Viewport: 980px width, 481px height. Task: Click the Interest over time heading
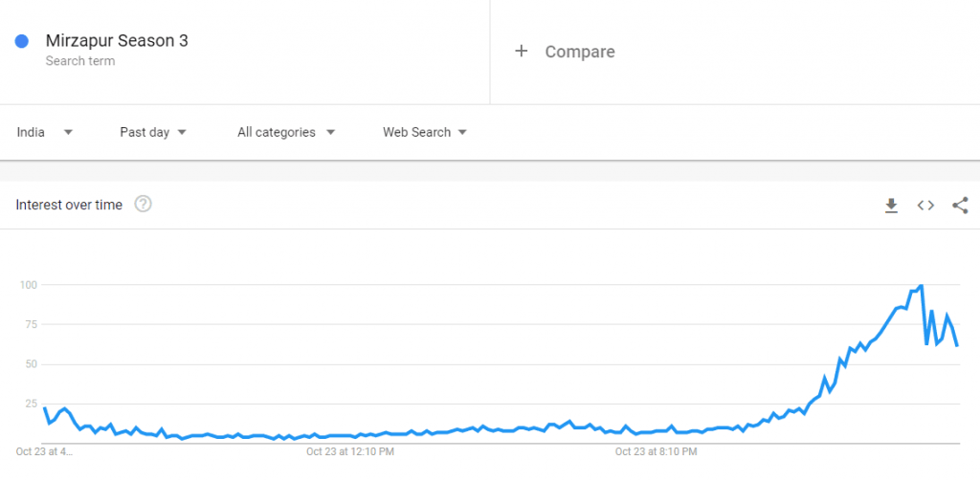[69, 205]
